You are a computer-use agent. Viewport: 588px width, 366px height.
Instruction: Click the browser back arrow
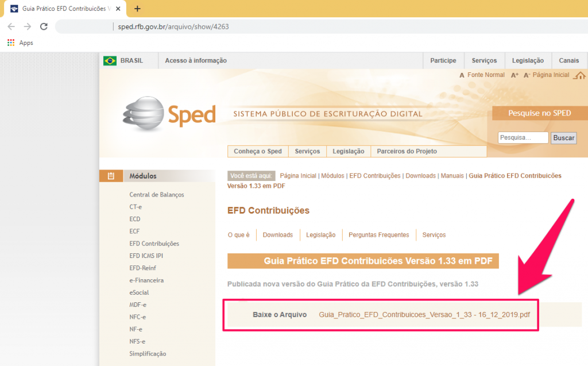[x=11, y=27]
